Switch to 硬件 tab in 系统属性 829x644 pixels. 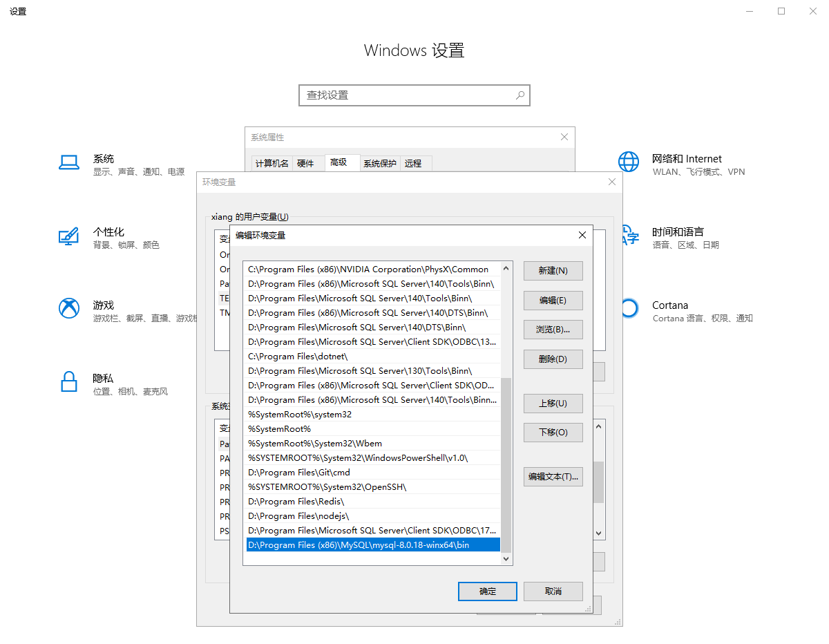tap(305, 164)
